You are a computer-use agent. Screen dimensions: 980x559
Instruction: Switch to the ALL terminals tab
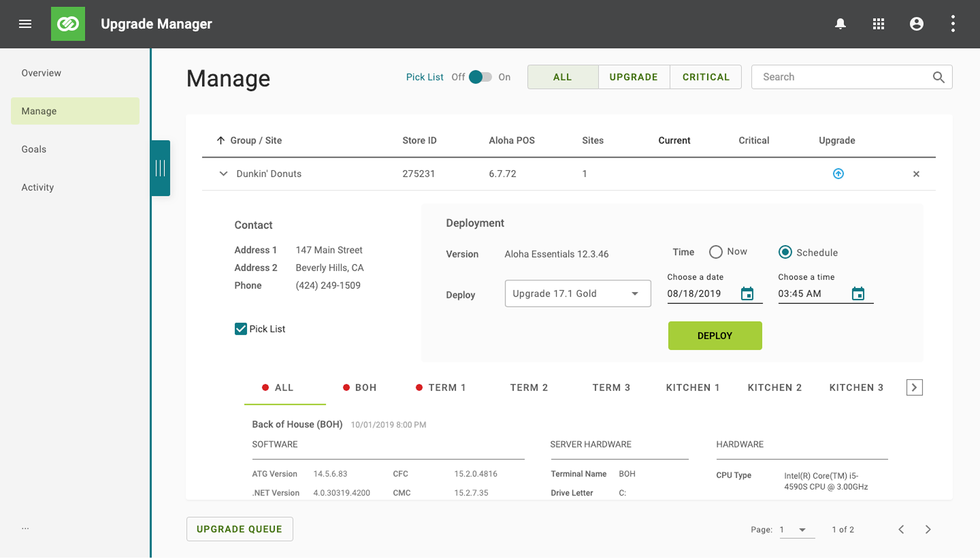pyautogui.click(x=285, y=388)
